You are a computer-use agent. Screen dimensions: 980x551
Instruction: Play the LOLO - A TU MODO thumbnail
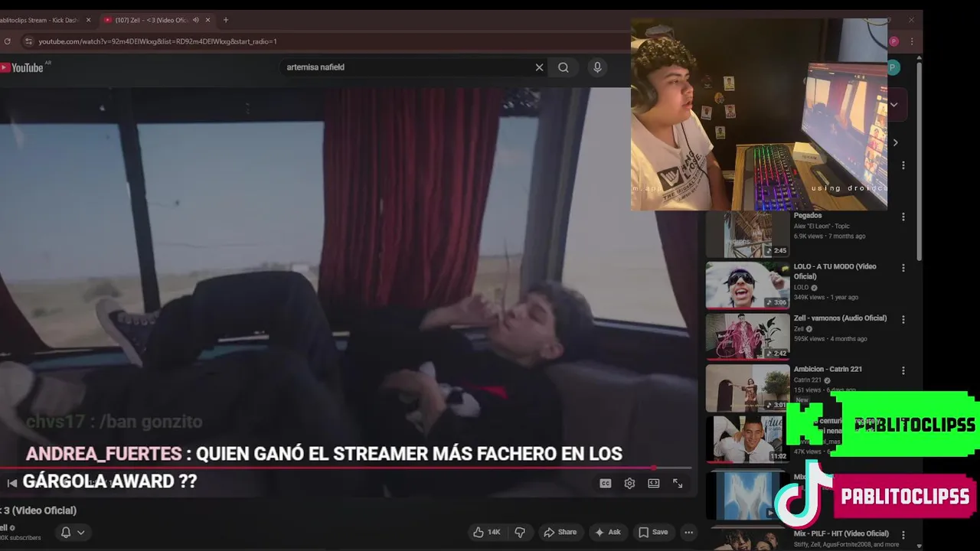[x=747, y=285]
